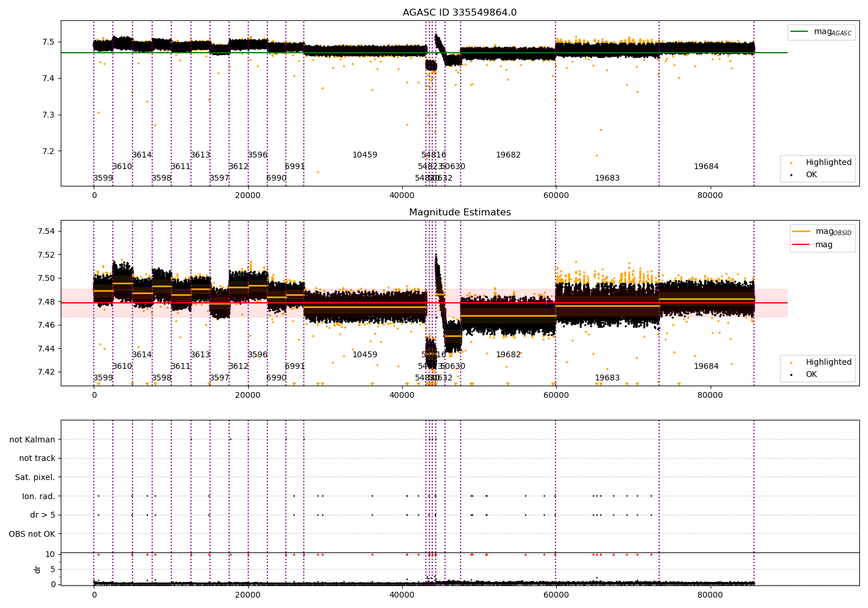Click the 10 tick on dr axis
Image resolution: width=868 pixels, height=608 pixels.
50,554
